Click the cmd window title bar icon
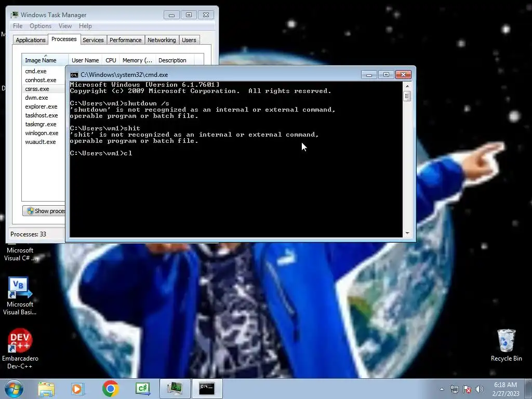The image size is (532, 399). pyautogui.click(x=74, y=75)
